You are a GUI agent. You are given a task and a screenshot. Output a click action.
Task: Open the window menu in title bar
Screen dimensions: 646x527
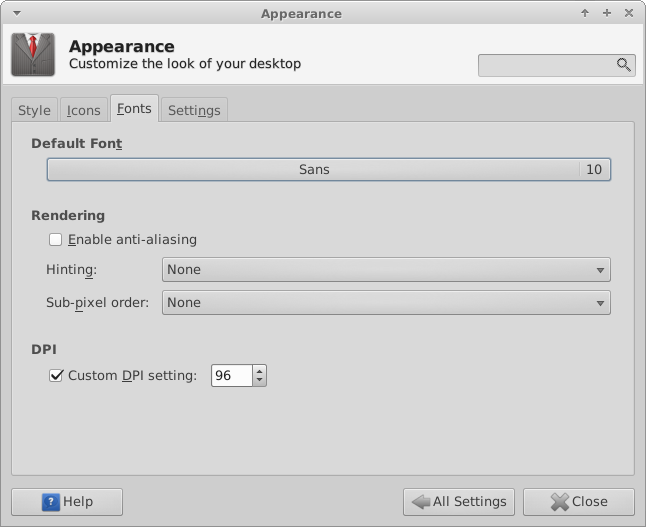click(x=14, y=13)
